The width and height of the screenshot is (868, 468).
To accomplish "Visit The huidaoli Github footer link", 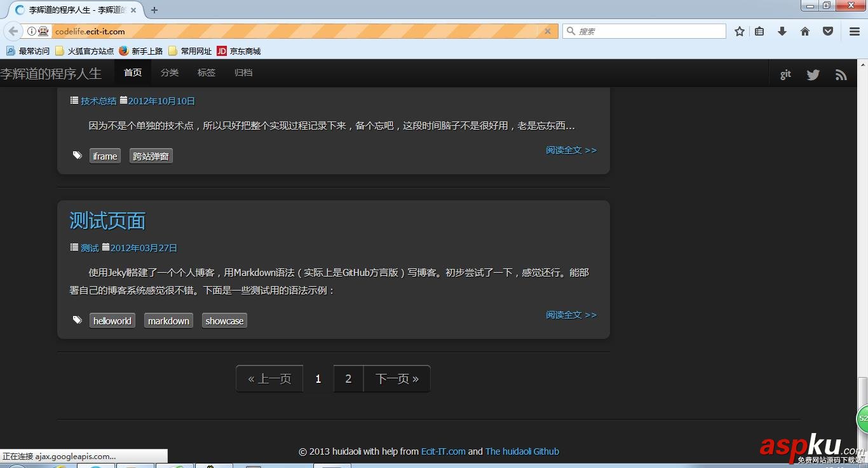I will click(522, 451).
